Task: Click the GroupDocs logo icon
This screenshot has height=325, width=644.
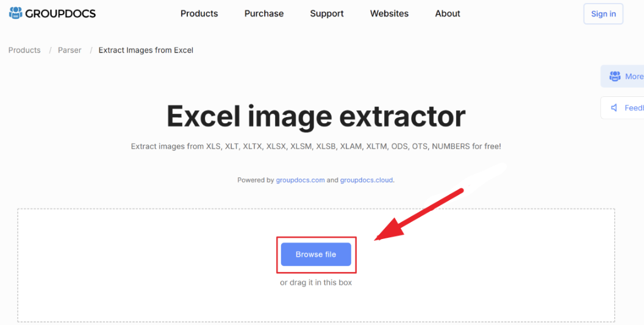Action: pyautogui.click(x=15, y=13)
